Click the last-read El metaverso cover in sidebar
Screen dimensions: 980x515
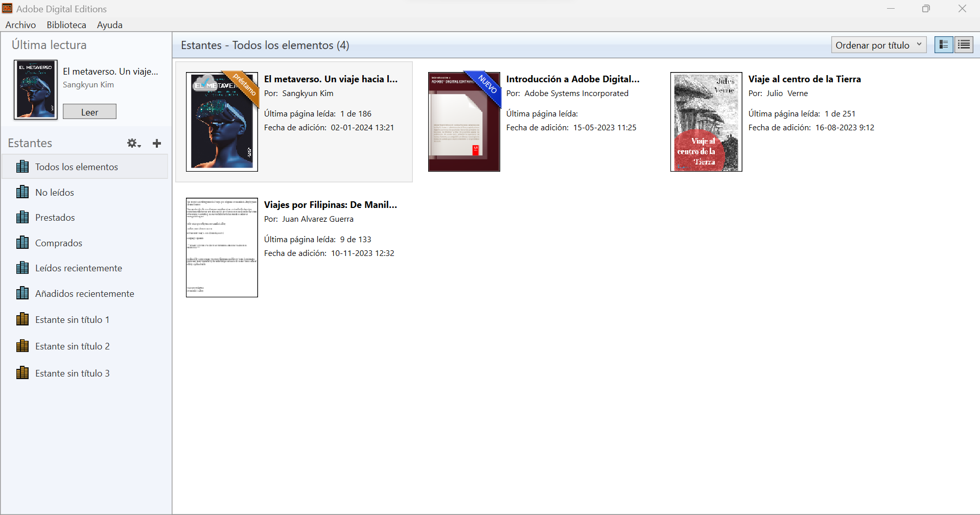(x=35, y=89)
